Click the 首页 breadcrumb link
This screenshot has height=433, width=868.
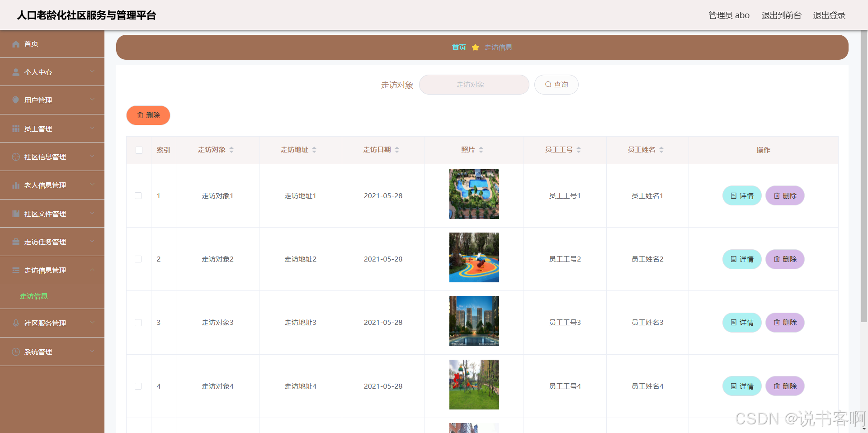459,48
